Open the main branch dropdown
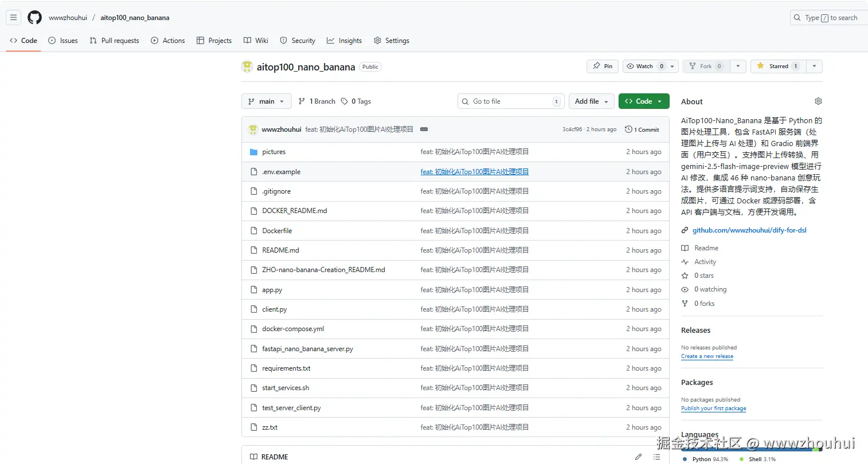This screenshot has width=868, height=464. [267, 101]
